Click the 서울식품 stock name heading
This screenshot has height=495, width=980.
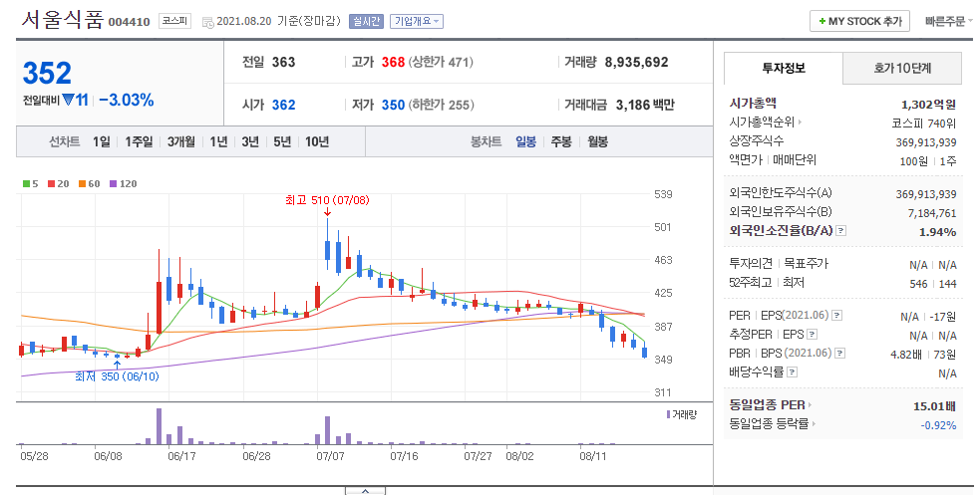62,19
